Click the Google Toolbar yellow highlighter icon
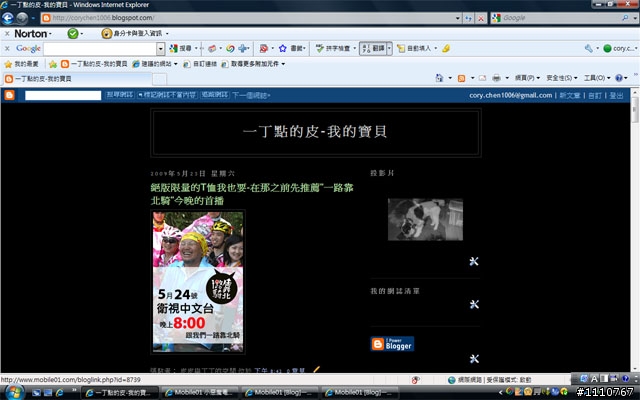The height and width of the screenshot is (400, 640). click(x=446, y=49)
